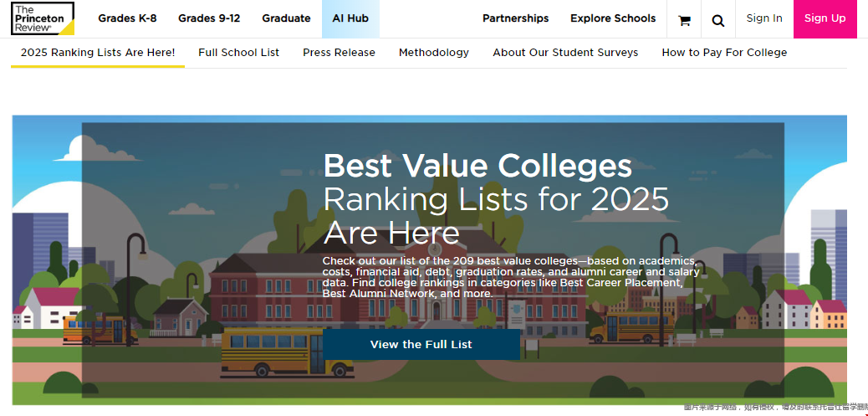Expand the Graduate menu

286,18
